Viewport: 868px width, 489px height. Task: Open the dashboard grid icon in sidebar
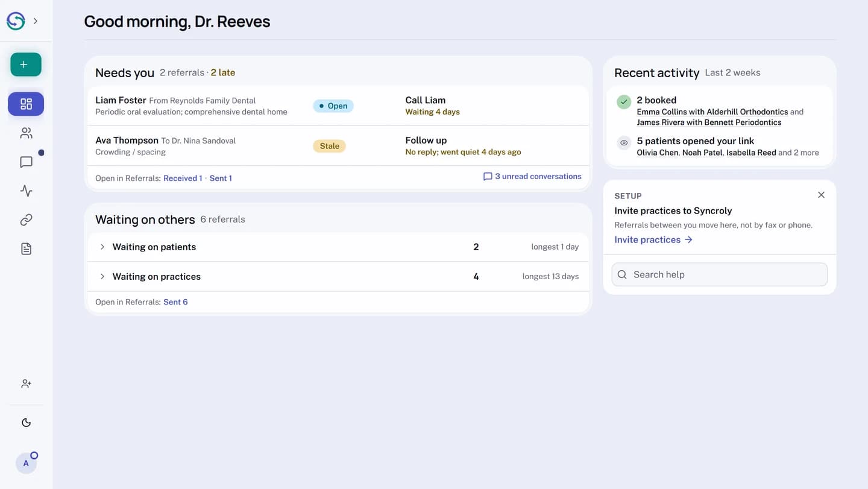tap(26, 104)
